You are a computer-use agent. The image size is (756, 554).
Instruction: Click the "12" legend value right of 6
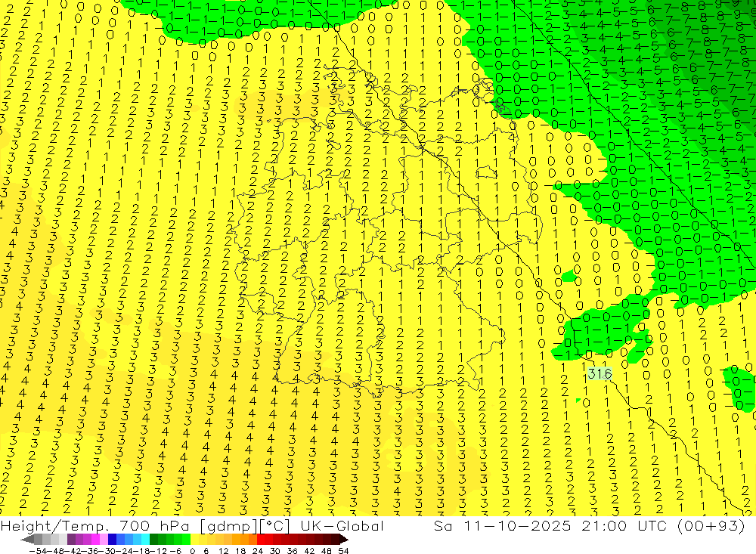pos(223,551)
